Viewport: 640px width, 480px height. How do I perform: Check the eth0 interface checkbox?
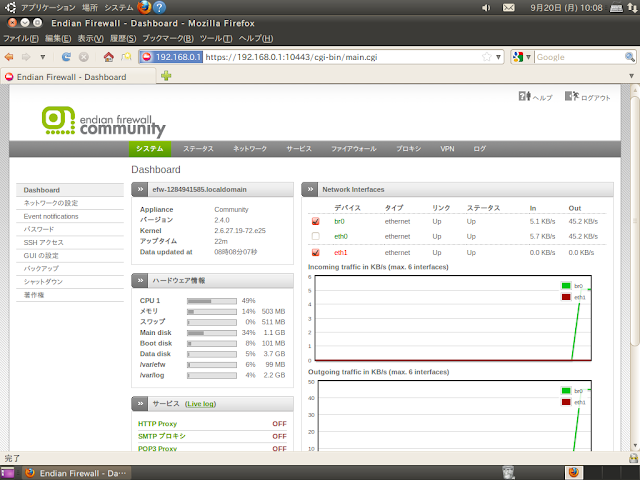click(315, 236)
